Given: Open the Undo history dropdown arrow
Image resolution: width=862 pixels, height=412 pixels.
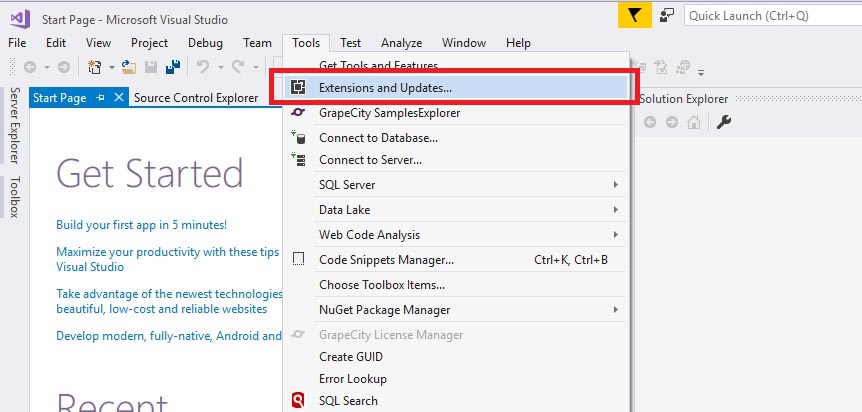Looking at the screenshot, I should [x=220, y=68].
